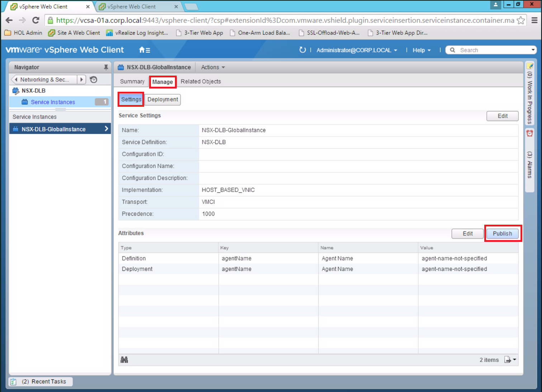Viewport: 542px width, 392px height.
Task: Expand NSX-DLB-GlobalInstance row chevron
Action: 106,129
